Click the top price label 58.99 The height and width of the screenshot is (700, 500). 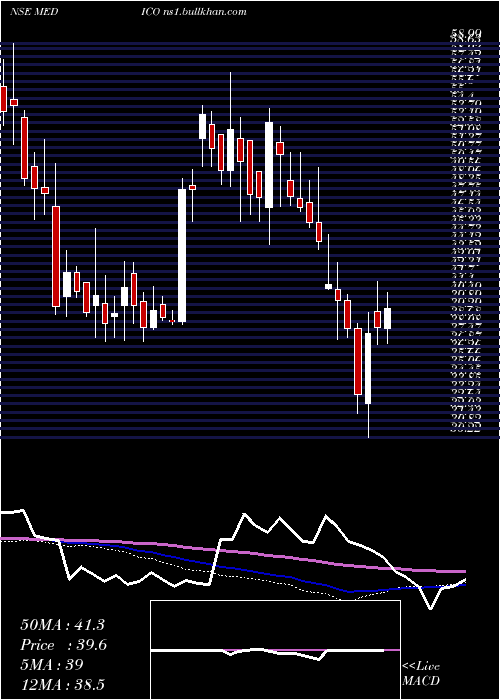coord(467,33)
